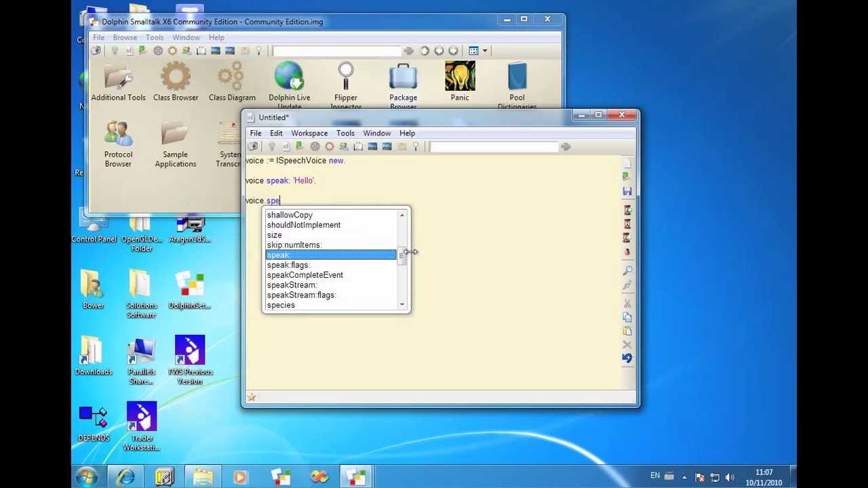Viewport: 868px width, 488px height.
Task: Open Windows Explorer folder on taskbar
Action: click(x=203, y=477)
